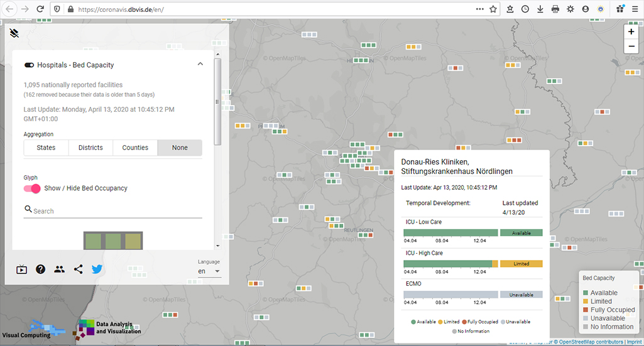
Task: Open the Firefox account avatar icon
Action: pyautogui.click(x=586, y=9)
